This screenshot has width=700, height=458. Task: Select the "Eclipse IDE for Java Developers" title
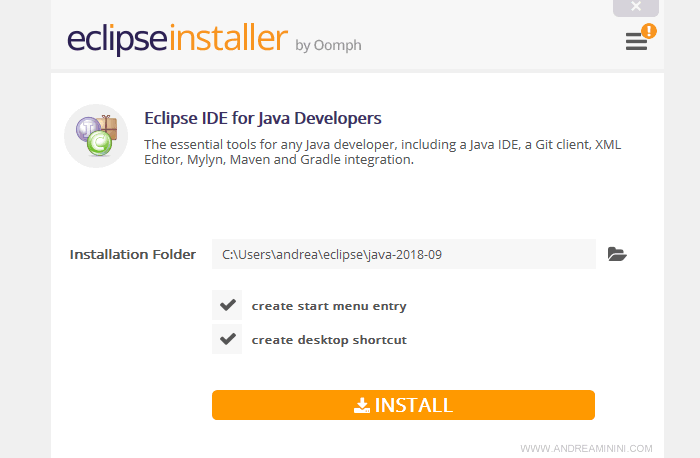click(x=263, y=118)
